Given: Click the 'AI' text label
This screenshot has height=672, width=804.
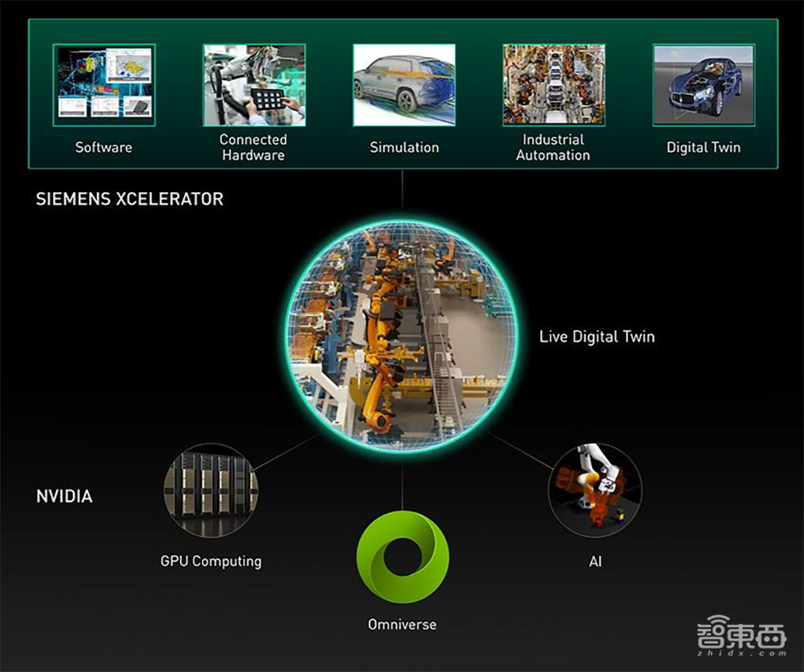Looking at the screenshot, I should click(595, 561).
